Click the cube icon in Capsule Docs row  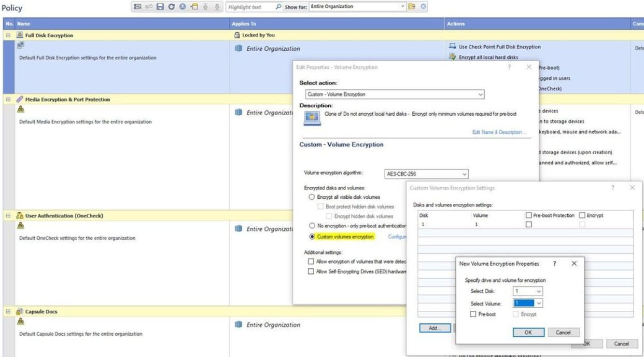[239, 324]
